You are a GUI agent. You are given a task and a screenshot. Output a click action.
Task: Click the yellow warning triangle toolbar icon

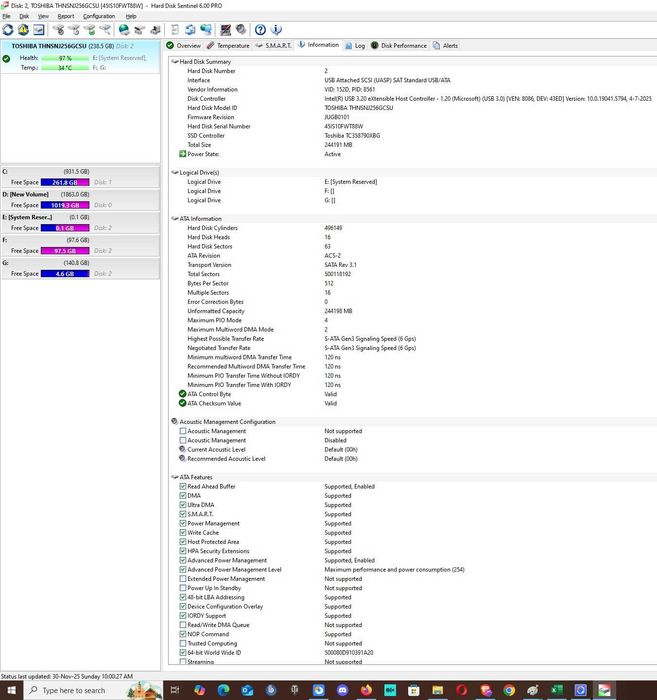[23, 30]
